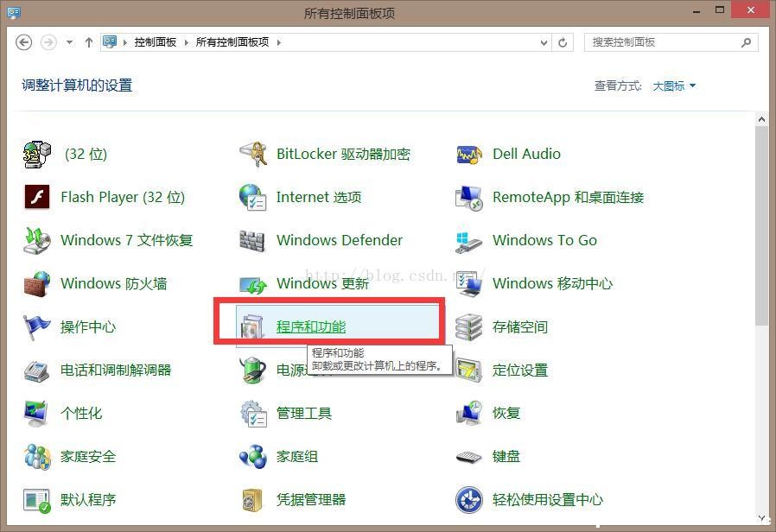Open the Windows 移动中心 laptop icon

point(469,284)
